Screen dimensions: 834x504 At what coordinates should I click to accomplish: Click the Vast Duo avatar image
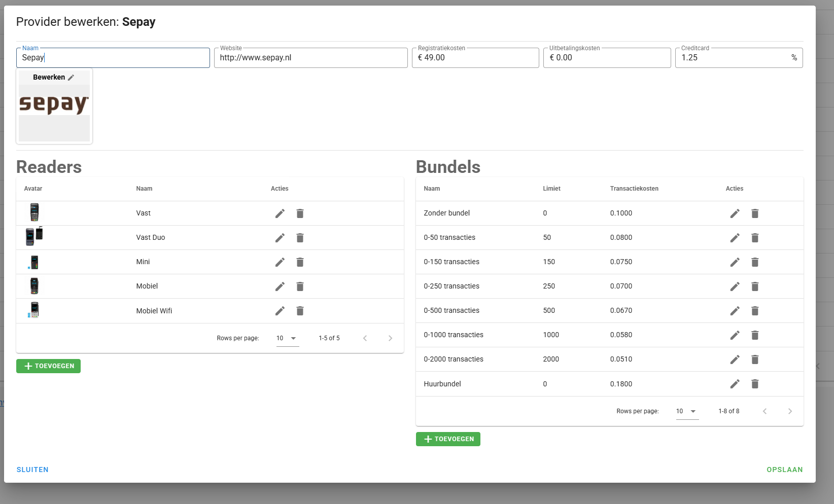click(34, 236)
